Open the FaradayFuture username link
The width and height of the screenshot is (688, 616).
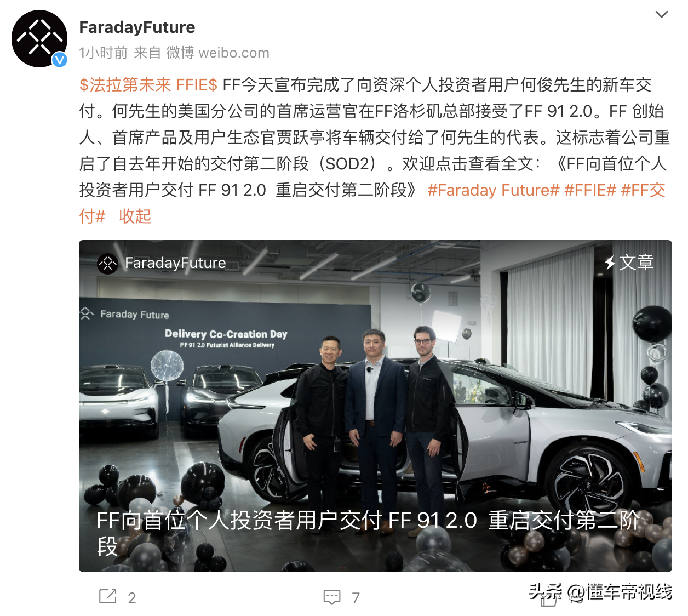pyautogui.click(x=137, y=27)
